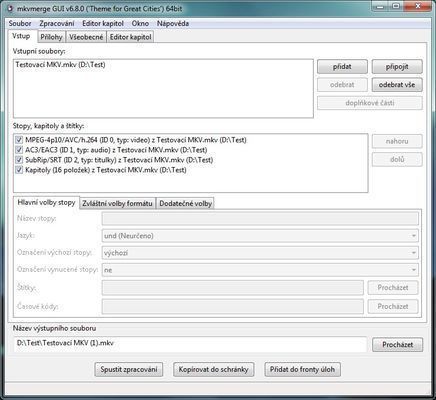Screen dimensions: 436x400
Task: Open the Soubor menu
Action: pyautogui.click(x=20, y=24)
